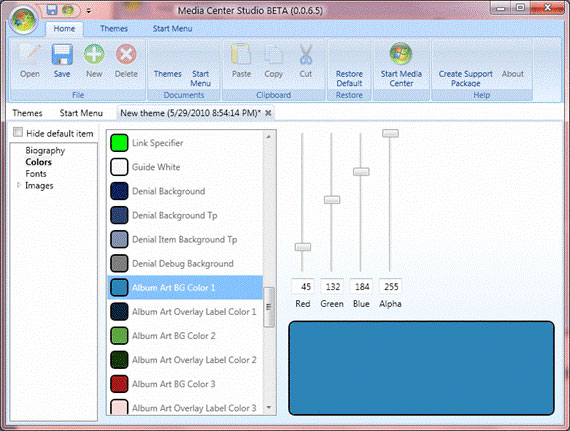Click the Paste clipboard icon
This screenshot has height=431, width=570.
click(x=241, y=54)
